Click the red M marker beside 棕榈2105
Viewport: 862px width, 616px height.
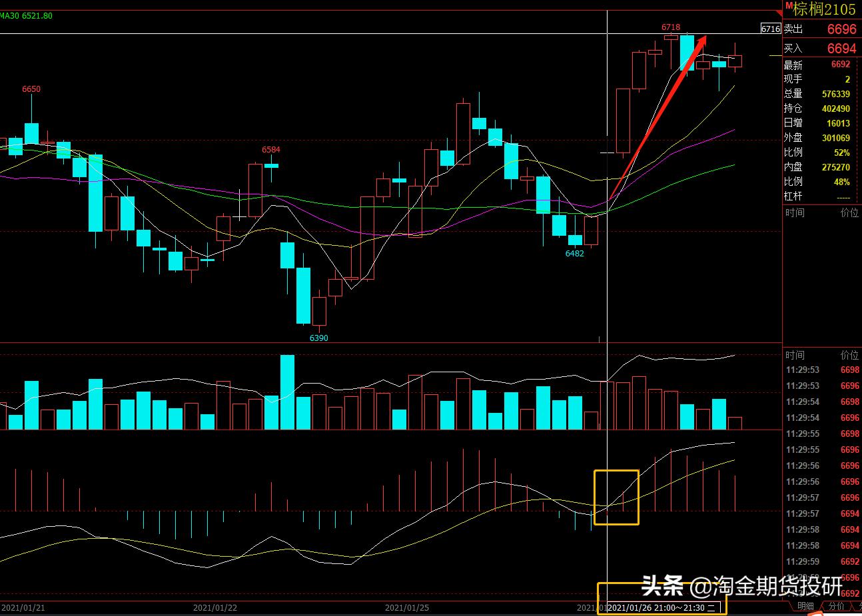(788, 6)
